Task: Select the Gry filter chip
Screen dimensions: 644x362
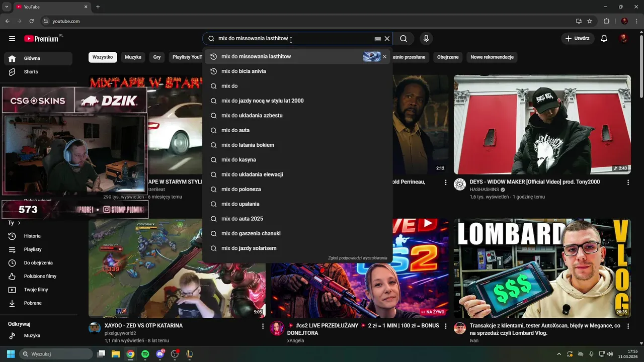Action: coord(157,57)
